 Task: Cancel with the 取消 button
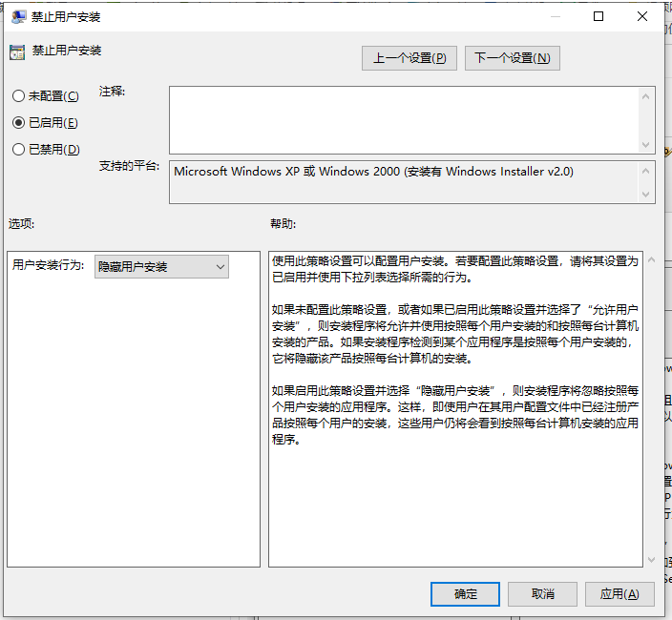click(542, 594)
